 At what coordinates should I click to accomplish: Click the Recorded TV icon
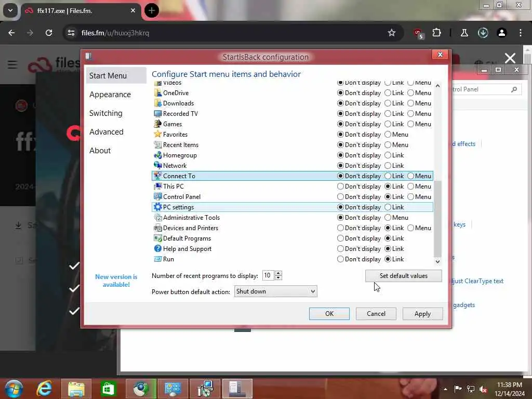[x=157, y=114]
